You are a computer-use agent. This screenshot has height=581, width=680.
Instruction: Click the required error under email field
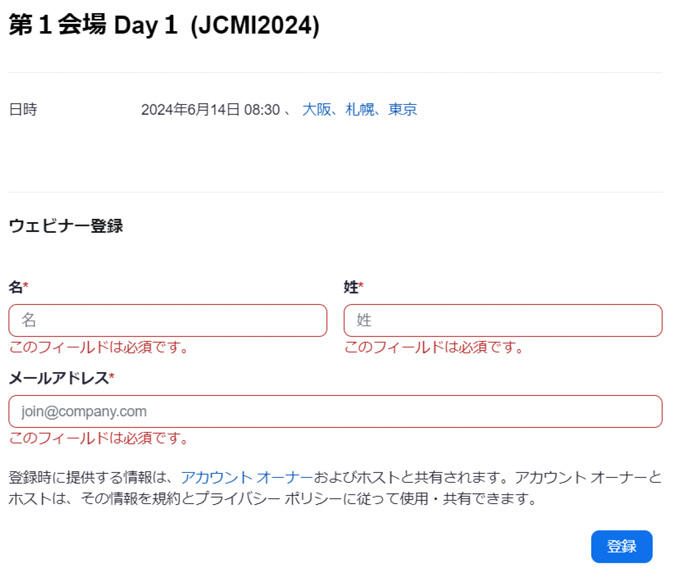tap(99, 438)
